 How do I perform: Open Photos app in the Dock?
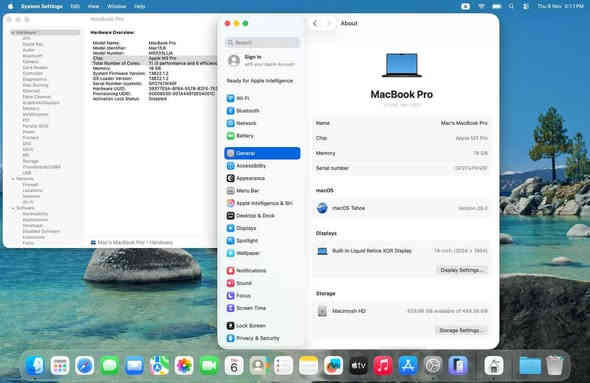184,365
